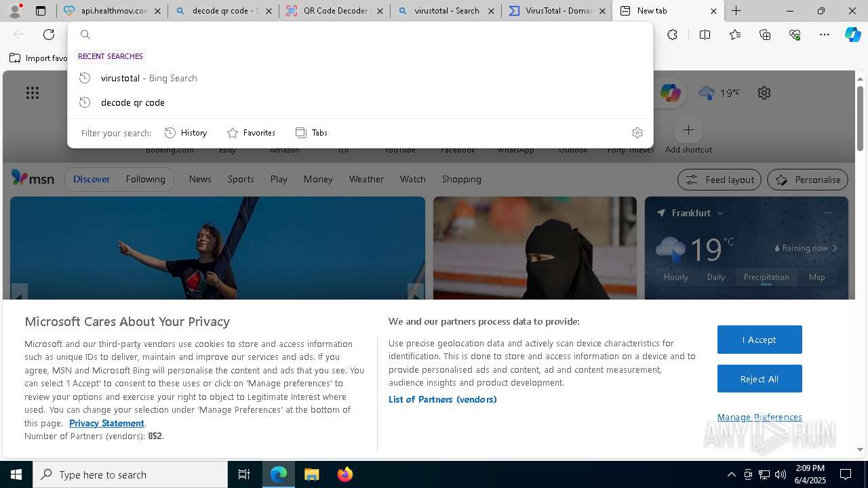Switch to decode qr code tab

pos(223,11)
